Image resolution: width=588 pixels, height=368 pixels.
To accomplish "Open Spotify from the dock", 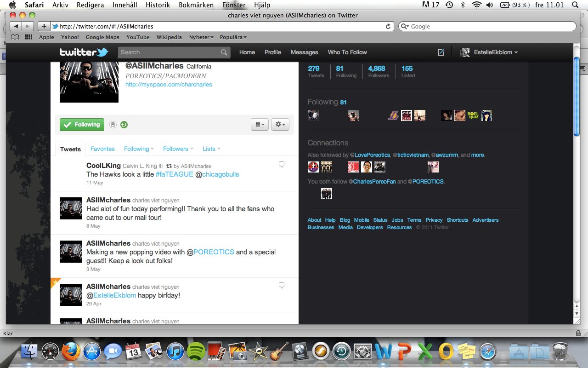I will tap(197, 352).
